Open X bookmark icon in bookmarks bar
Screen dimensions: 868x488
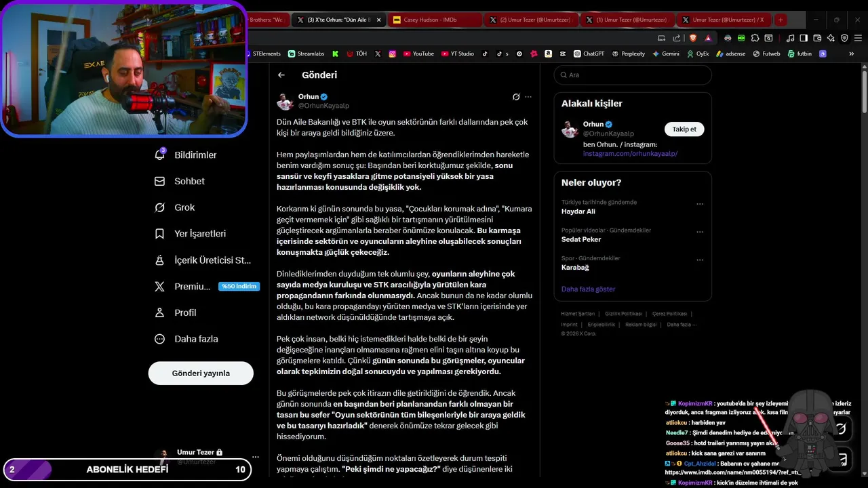pyautogui.click(x=378, y=54)
